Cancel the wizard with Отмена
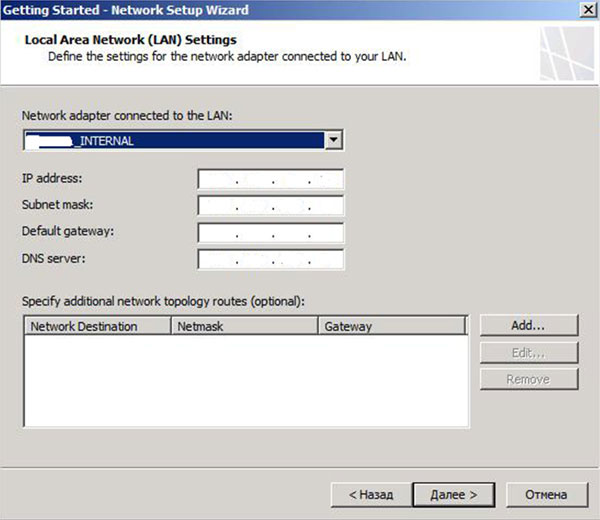 545,494
